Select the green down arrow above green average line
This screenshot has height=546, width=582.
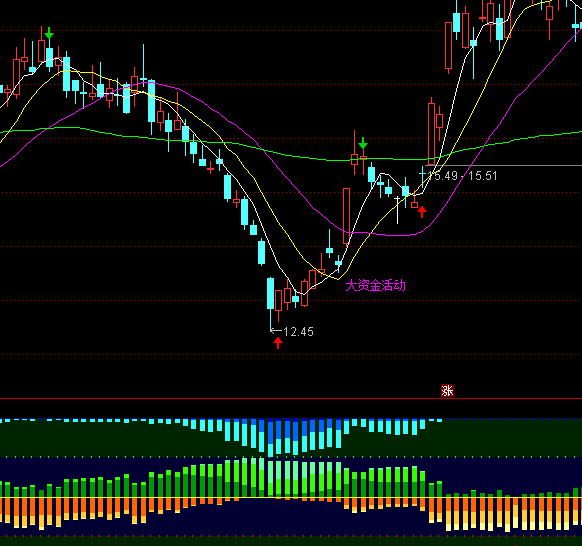[363, 143]
